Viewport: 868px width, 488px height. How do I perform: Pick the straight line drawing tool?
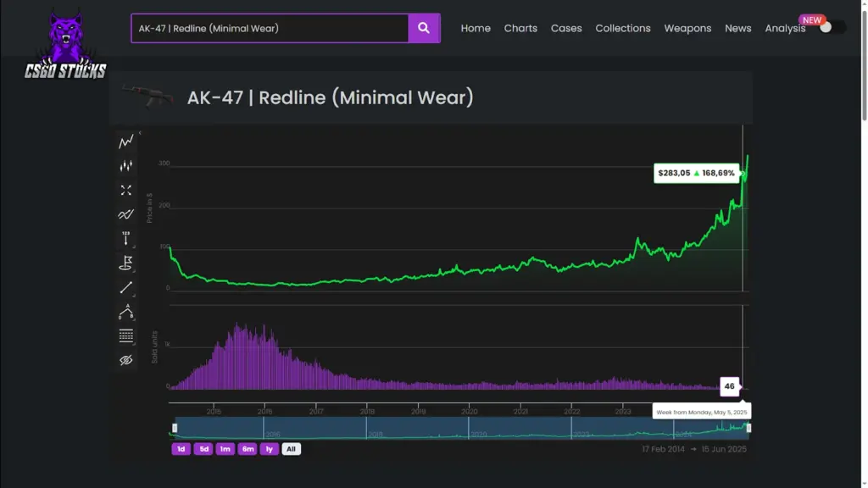coord(126,287)
